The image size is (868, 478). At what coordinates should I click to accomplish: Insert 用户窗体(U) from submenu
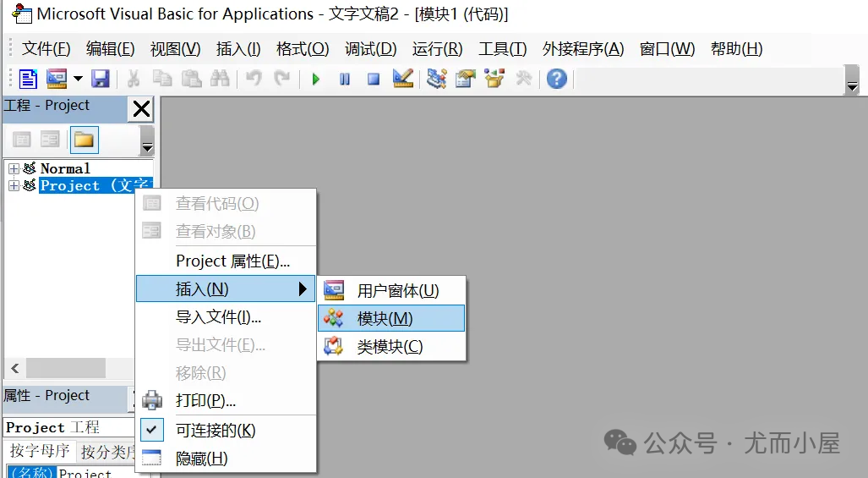[391, 290]
